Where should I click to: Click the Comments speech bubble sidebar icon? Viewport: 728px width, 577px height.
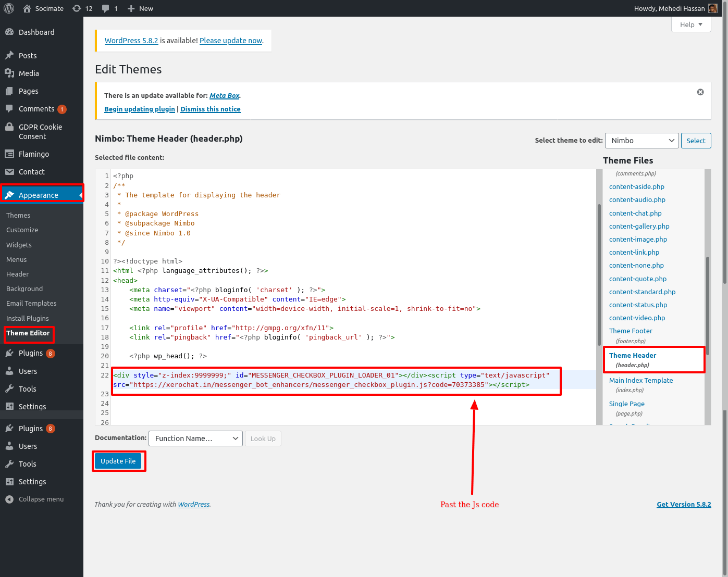click(9, 108)
